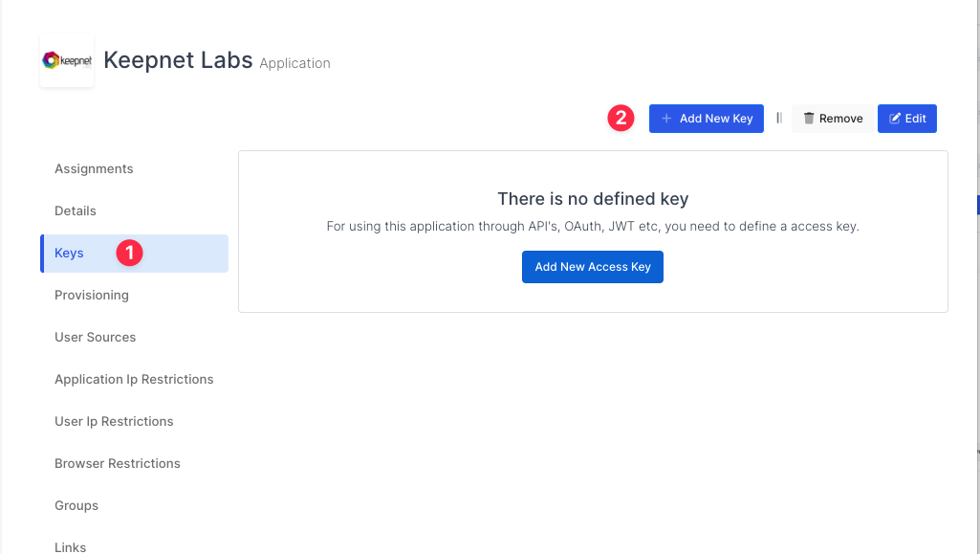Open User Sources in the sidebar
Viewport: 980px width, 554px height.
(96, 338)
